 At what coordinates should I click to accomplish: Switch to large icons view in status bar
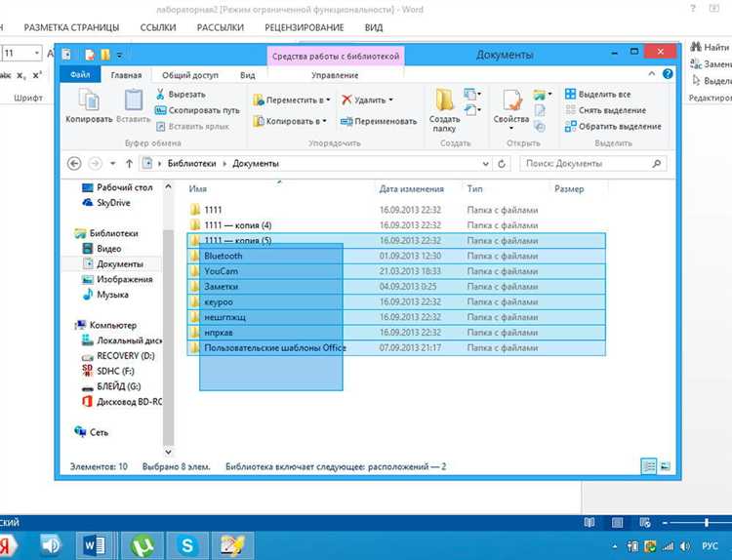point(666,465)
